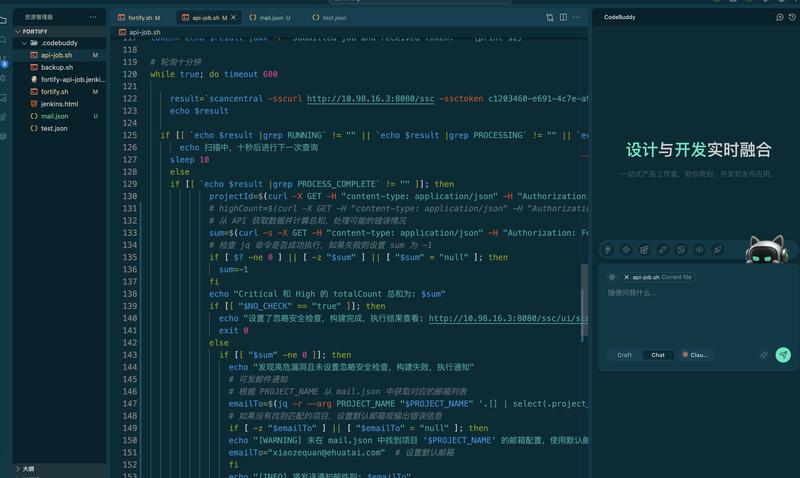Click 'sum=-1' on line 136
This screenshot has width=800, height=478.
point(233,269)
